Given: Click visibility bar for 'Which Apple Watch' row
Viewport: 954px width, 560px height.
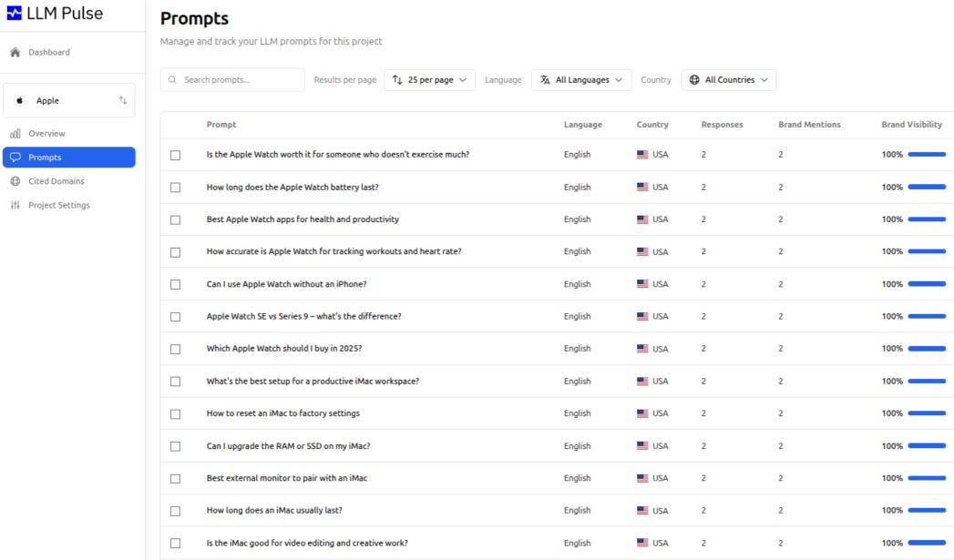Looking at the screenshot, I should coord(927,349).
